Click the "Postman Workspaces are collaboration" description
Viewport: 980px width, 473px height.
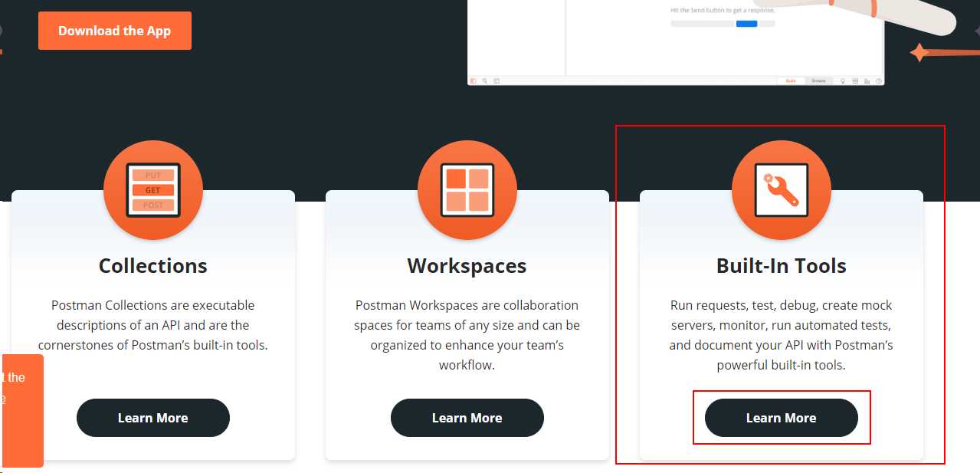point(467,335)
